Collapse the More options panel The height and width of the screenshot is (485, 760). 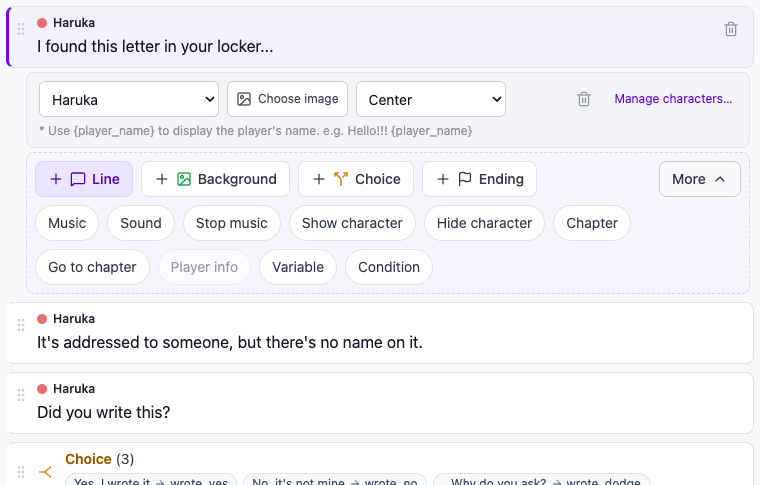point(699,179)
